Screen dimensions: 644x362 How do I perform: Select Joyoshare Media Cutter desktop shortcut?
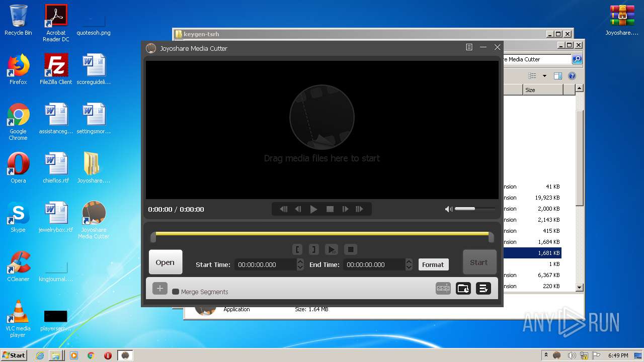coord(94,220)
